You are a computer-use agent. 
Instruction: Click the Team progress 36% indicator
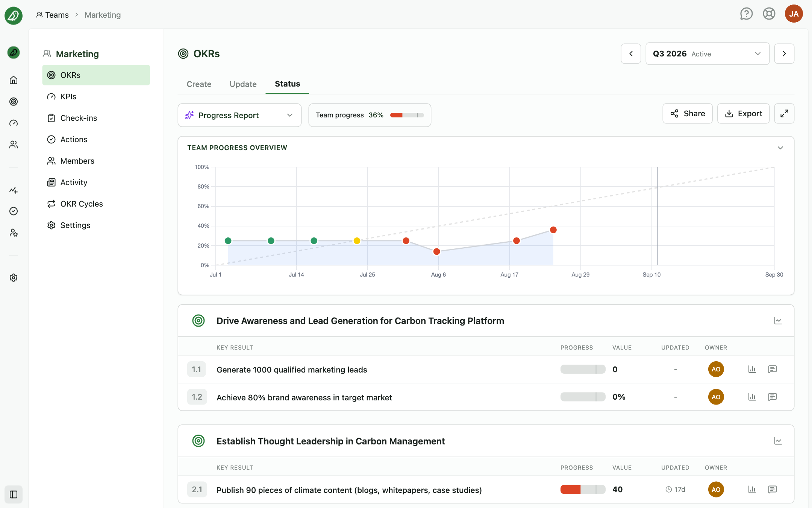(x=370, y=115)
